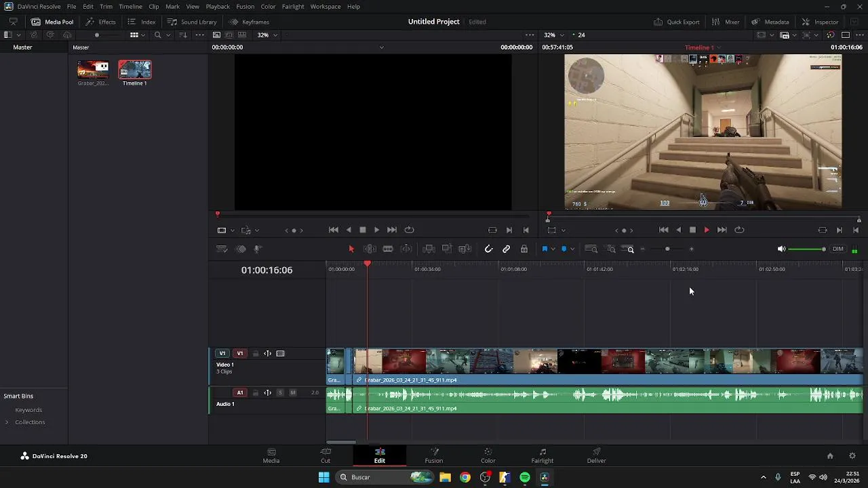Toggle auto track selector on Video 1
The height and width of the screenshot is (488, 868).
[x=268, y=354]
